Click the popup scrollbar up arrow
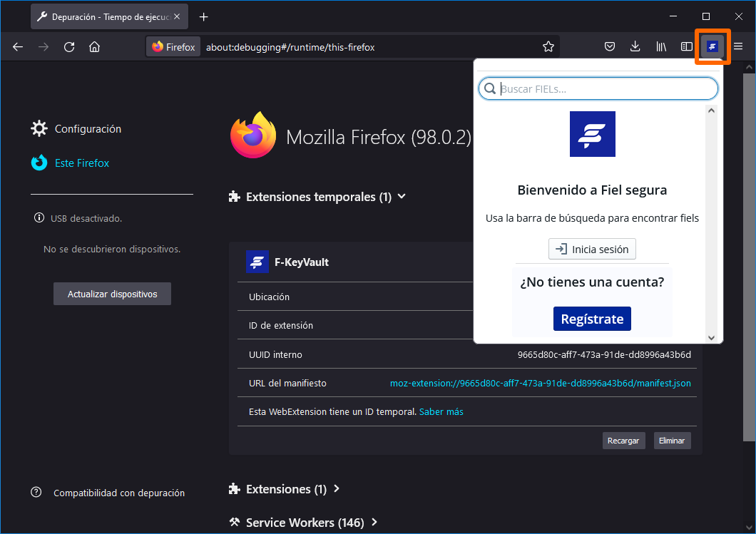The height and width of the screenshot is (534, 756). click(x=711, y=111)
